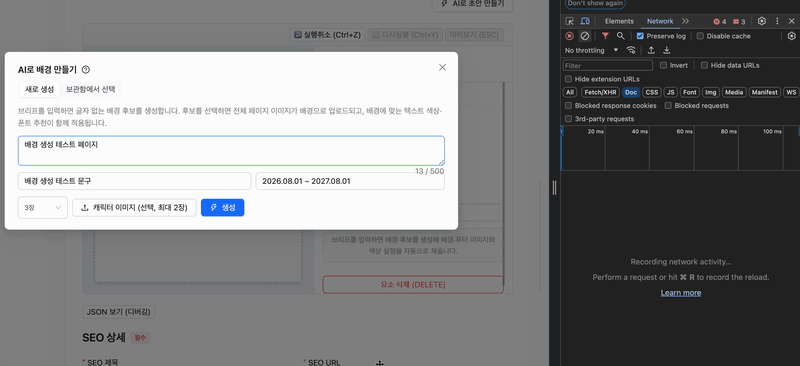
Task: Check Blocked requests checkbox
Action: pyautogui.click(x=668, y=106)
